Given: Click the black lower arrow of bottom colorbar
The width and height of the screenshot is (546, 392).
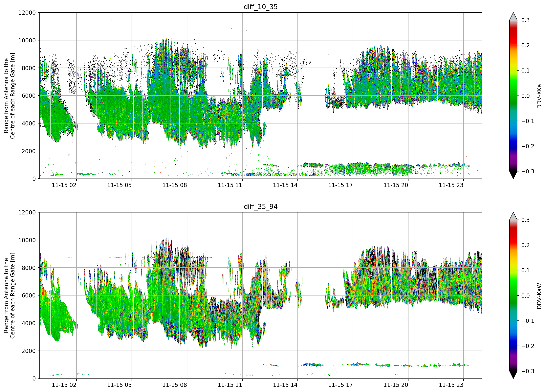Looking at the screenshot, I should (513, 375).
